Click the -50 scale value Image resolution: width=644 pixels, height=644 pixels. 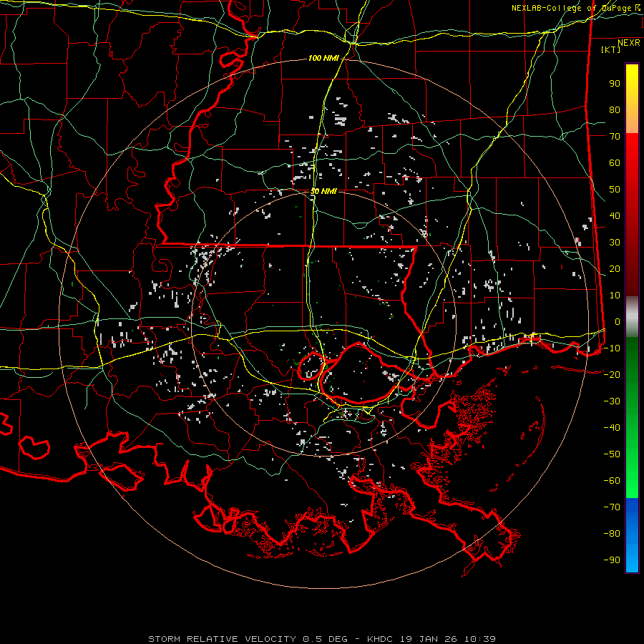point(612,454)
